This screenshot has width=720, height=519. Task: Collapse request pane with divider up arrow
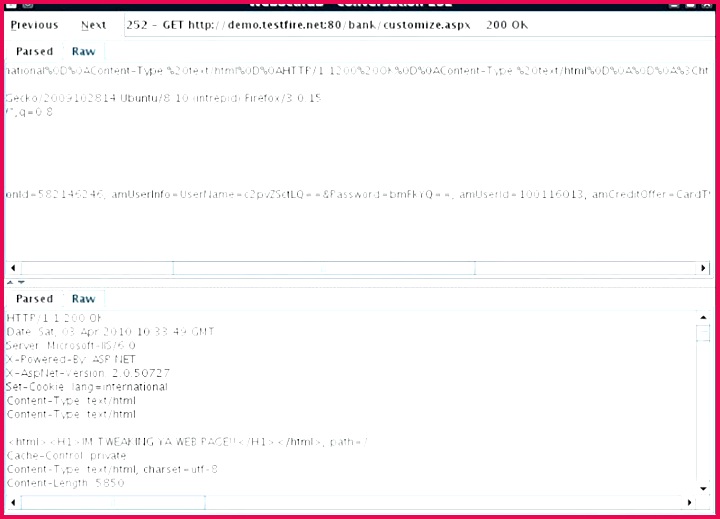[x=10, y=282]
